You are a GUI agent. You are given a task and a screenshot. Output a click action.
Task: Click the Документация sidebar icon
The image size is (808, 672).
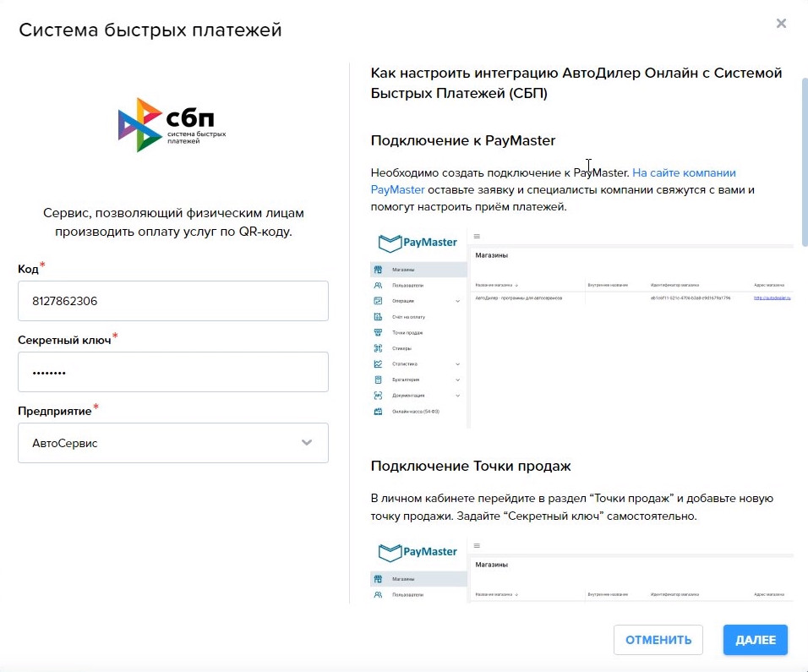(x=378, y=396)
